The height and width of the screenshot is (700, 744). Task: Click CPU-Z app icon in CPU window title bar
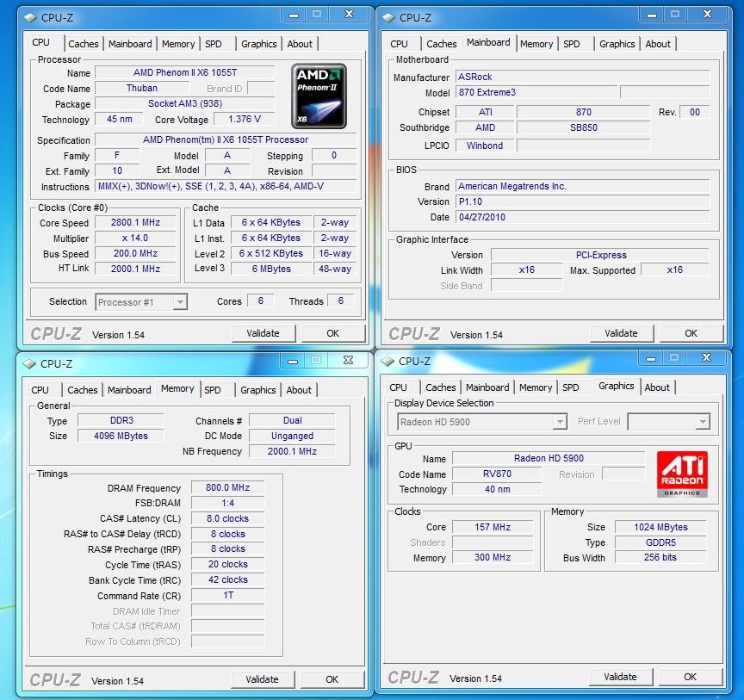[30, 18]
